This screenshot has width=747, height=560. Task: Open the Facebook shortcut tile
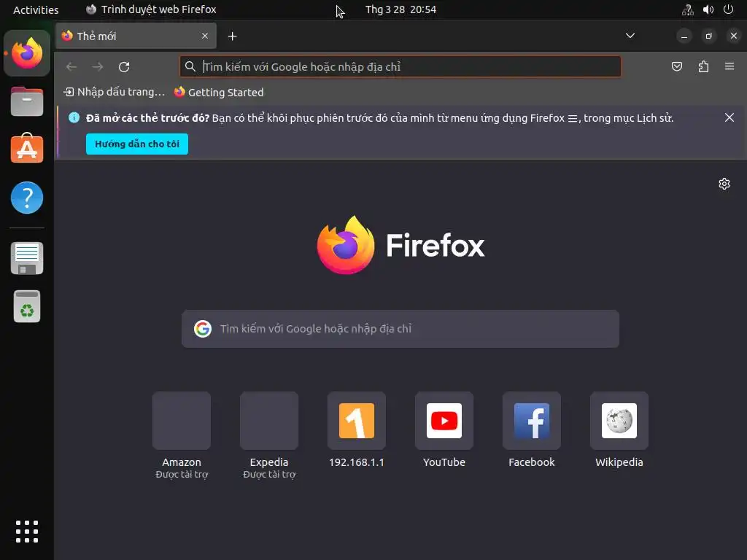[x=532, y=421]
